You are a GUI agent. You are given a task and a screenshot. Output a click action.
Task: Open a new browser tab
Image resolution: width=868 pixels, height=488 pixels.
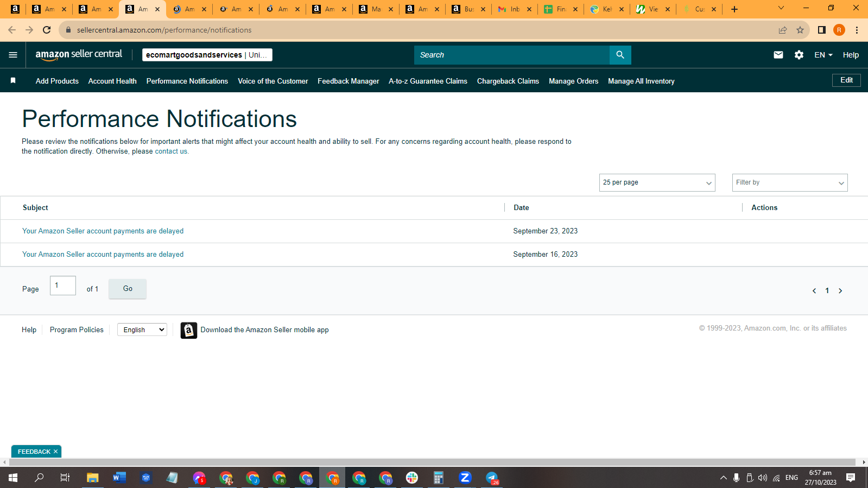(734, 9)
